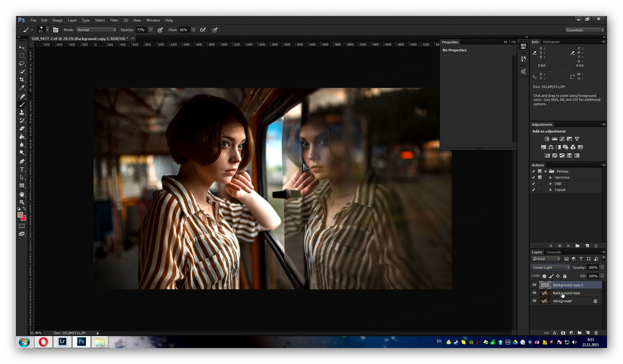Create new layer icon in Layers panel
The width and height of the screenshot is (623, 364).
588,333
